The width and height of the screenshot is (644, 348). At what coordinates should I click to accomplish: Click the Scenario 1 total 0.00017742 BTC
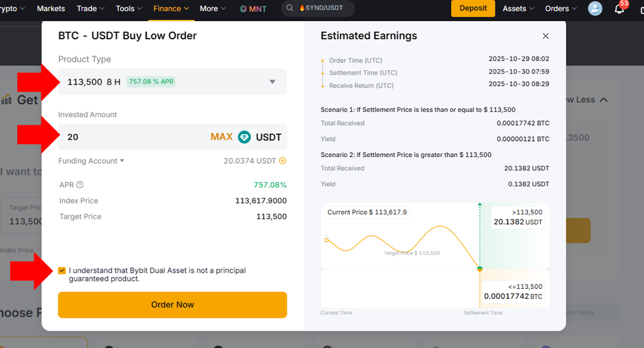coord(523,123)
